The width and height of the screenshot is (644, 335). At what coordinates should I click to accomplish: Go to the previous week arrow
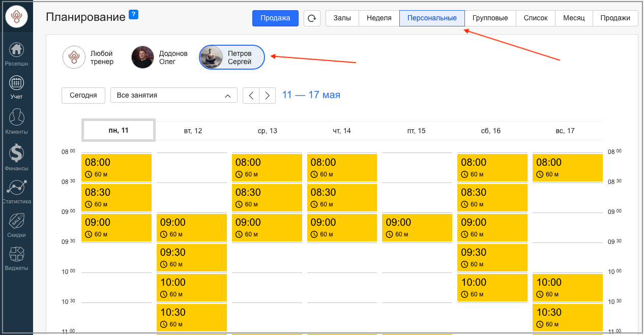coord(251,96)
